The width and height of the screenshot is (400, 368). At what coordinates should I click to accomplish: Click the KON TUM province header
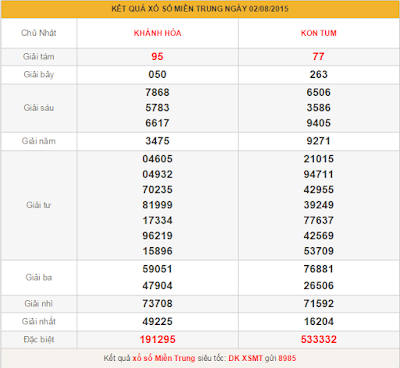[x=319, y=33]
